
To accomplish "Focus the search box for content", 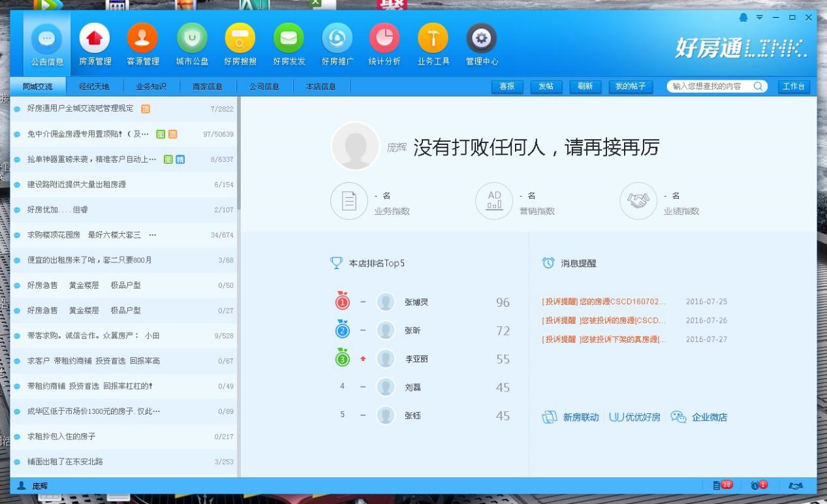I will [711, 86].
